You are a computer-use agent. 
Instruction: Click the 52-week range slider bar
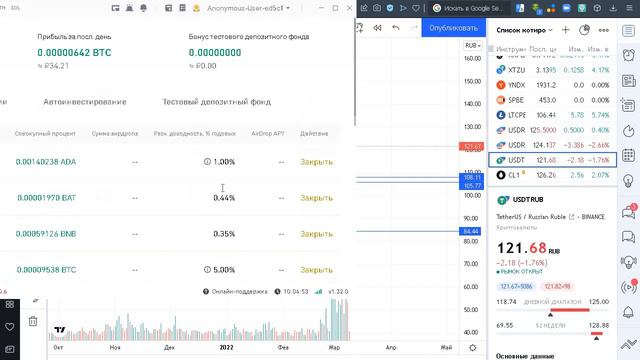pyautogui.click(x=552, y=333)
